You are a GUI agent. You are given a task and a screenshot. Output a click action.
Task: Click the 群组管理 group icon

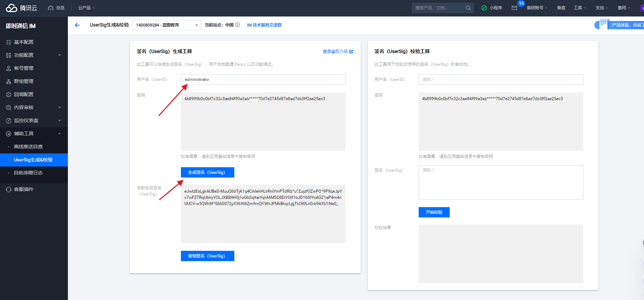[9, 81]
